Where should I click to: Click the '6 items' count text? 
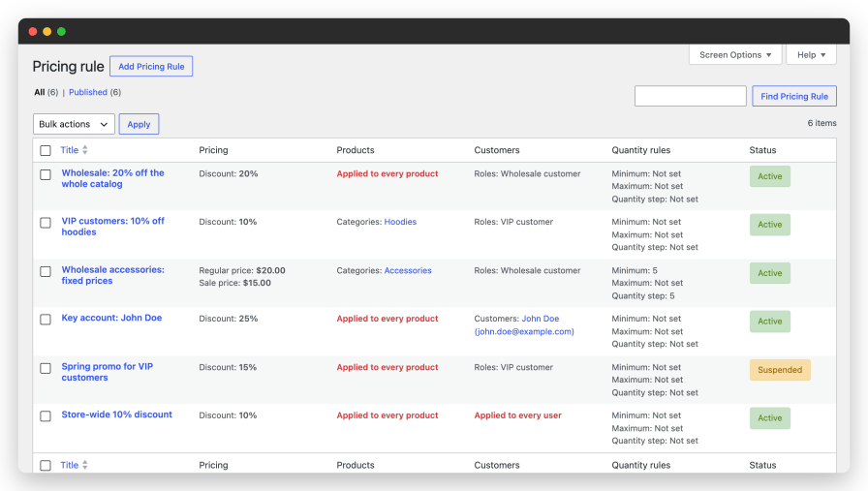(822, 123)
